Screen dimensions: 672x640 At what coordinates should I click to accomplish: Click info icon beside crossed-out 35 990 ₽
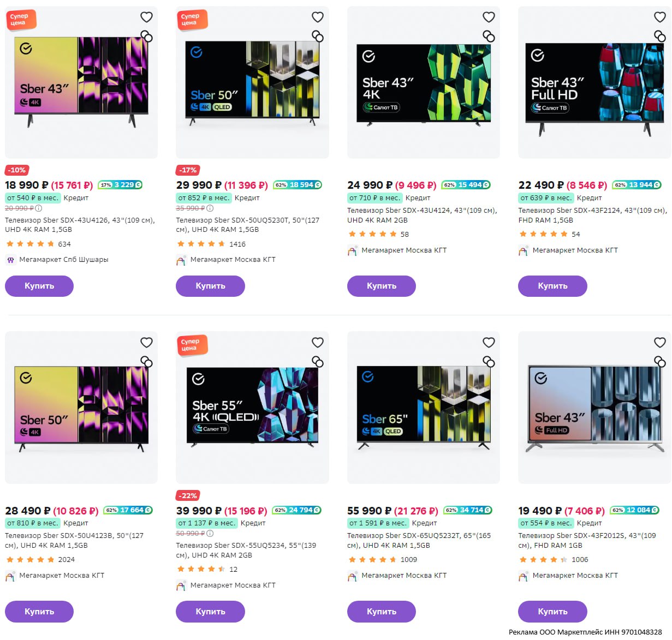pyautogui.click(x=210, y=208)
